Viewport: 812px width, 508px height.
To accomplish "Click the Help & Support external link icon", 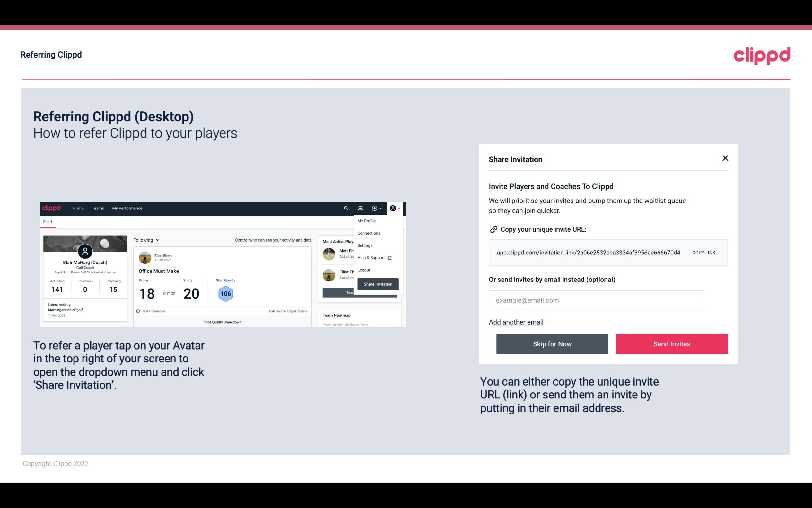I will pyautogui.click(x=389, y=257).
